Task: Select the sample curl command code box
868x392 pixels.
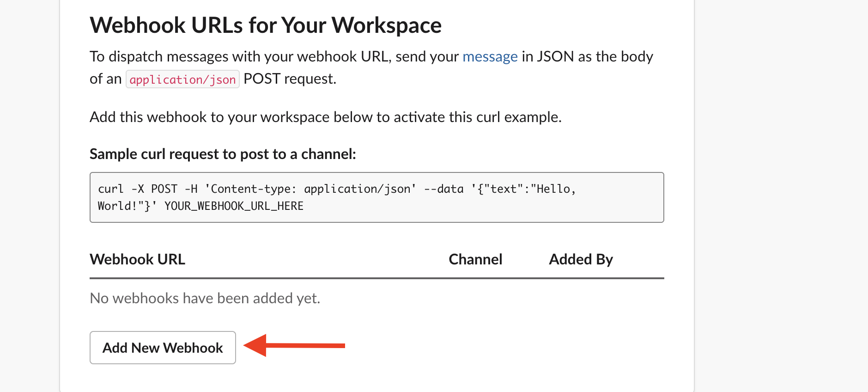Action: 376,197
